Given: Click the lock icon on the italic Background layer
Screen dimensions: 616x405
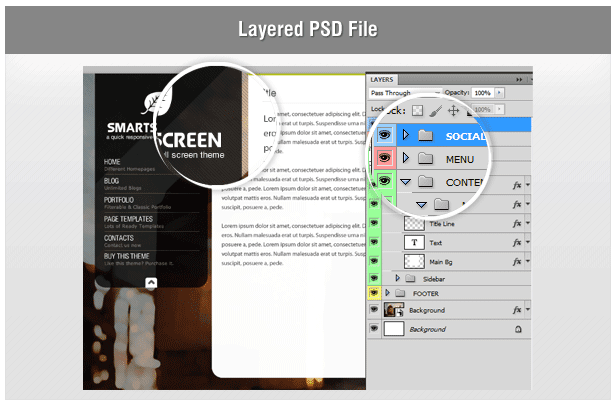Looking at the screenshot, I should [518, 329].
